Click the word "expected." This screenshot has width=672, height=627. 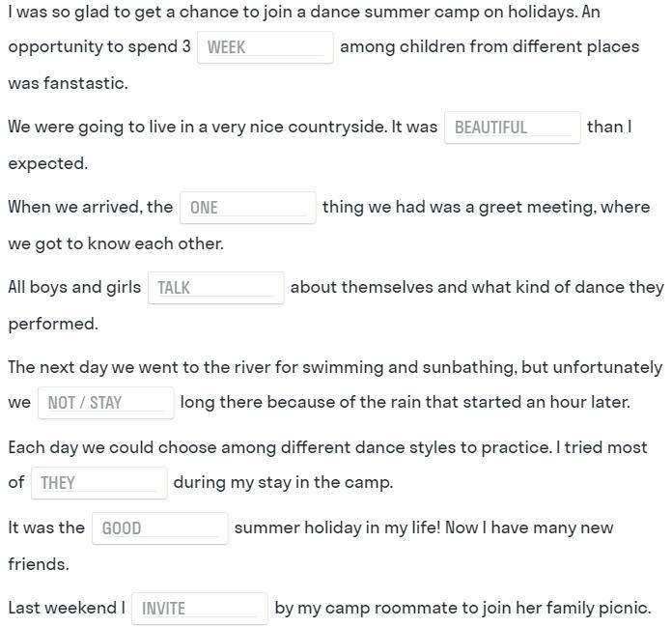point(48,164)
